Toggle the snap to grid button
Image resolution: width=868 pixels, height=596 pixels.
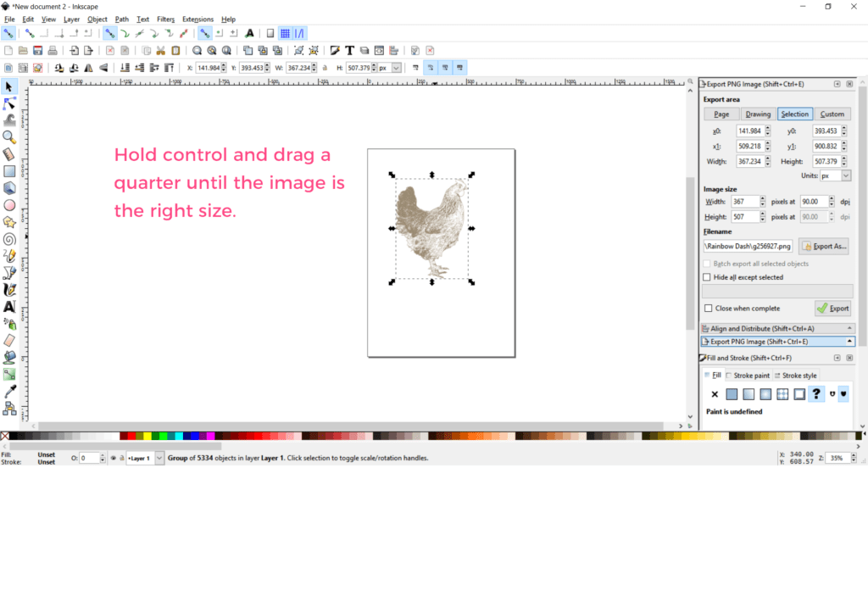pos(285,33)
